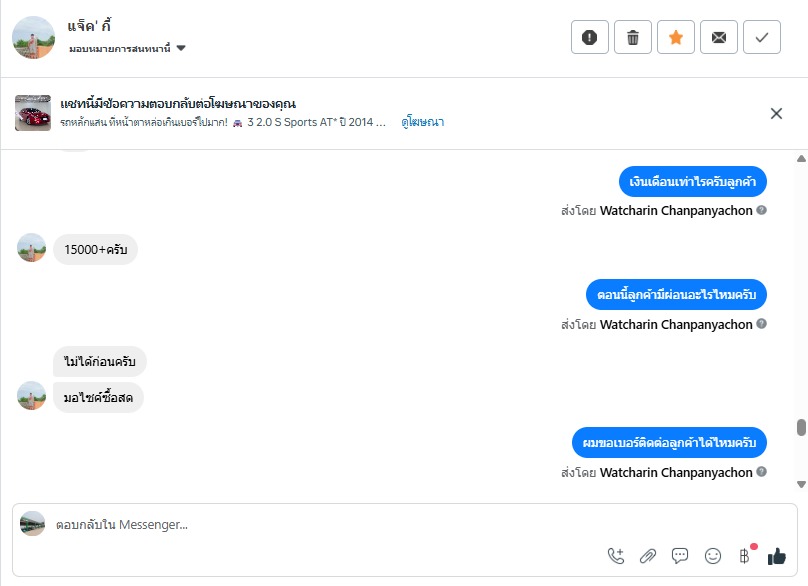Click the customer profile picture in header

pyautogui.click(x=33, y=37)
